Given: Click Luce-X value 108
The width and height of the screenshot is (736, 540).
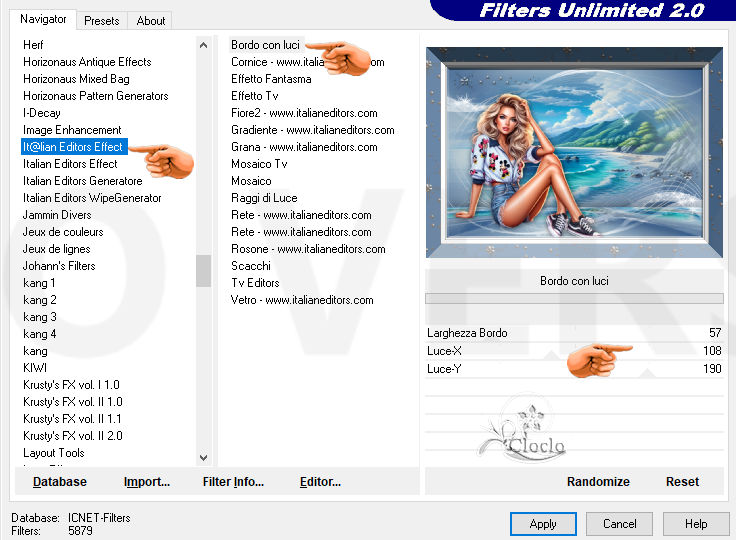Looking at the screenshot, I should 712,351.
